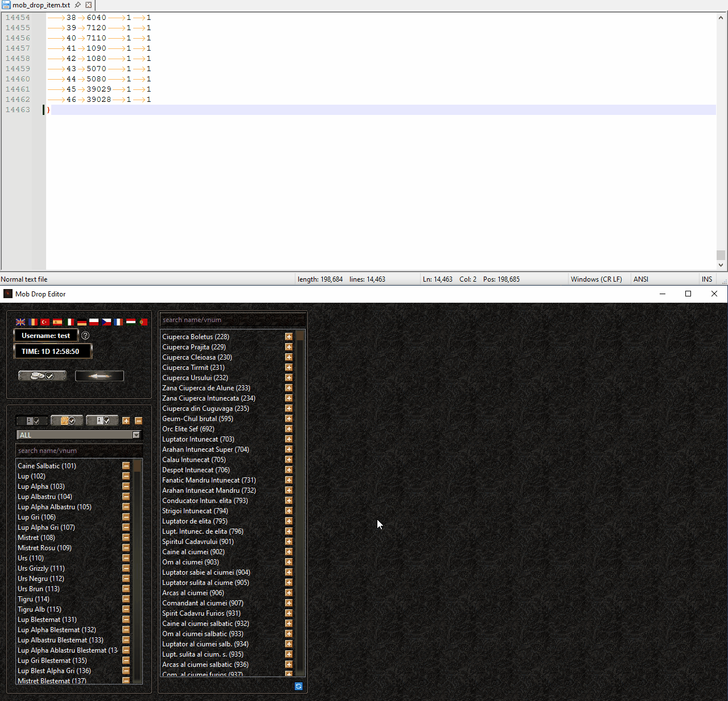Switch to the mob_drop_item.txt tab

point(41,5)
